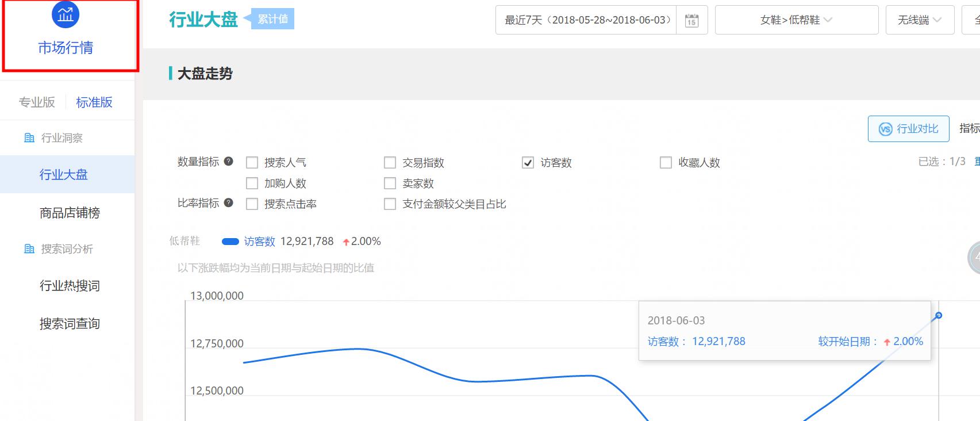Switch to 专业版 tab
The width and height of the screenshot is (980, 421).
[37, 102]
